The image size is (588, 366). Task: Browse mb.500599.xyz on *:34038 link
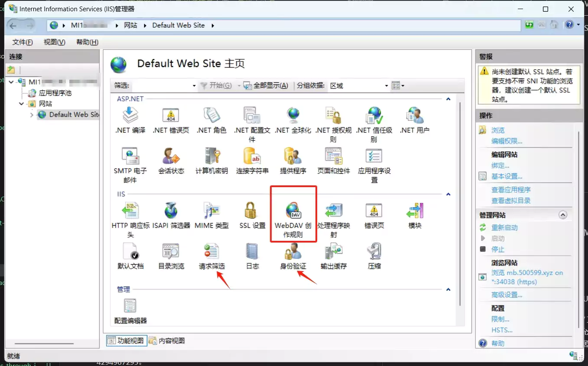point(527,277)
